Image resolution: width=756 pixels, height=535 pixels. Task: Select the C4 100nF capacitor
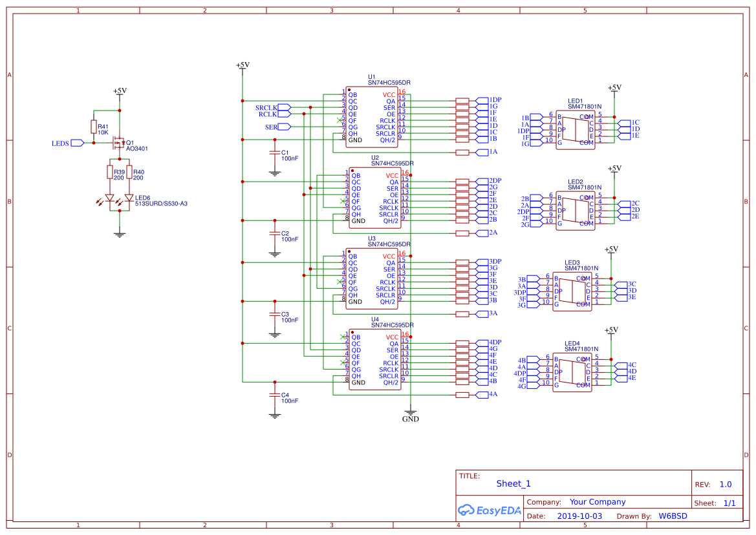click(275, 395)
